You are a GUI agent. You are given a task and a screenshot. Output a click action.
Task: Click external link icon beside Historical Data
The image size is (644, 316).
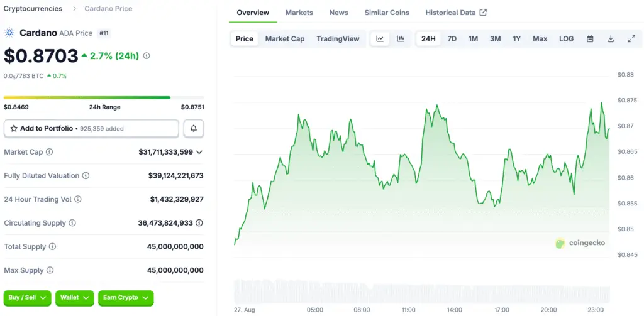click(484, 13)
